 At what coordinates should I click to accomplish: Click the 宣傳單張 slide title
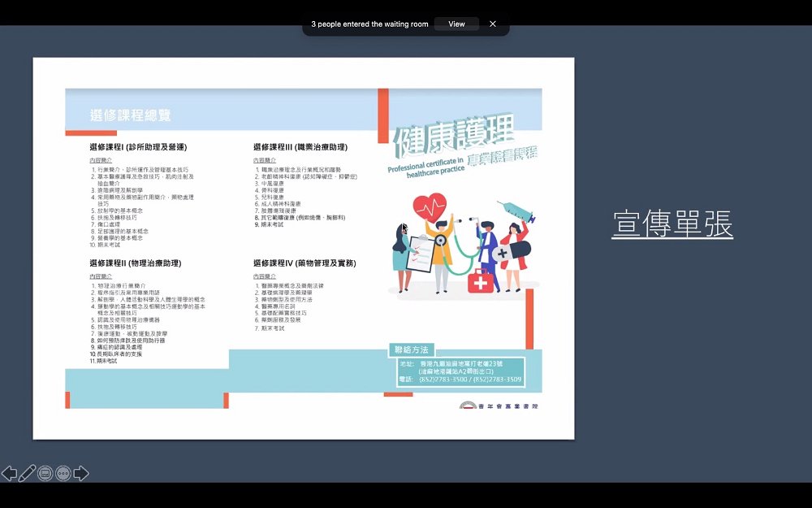[672, 224]
